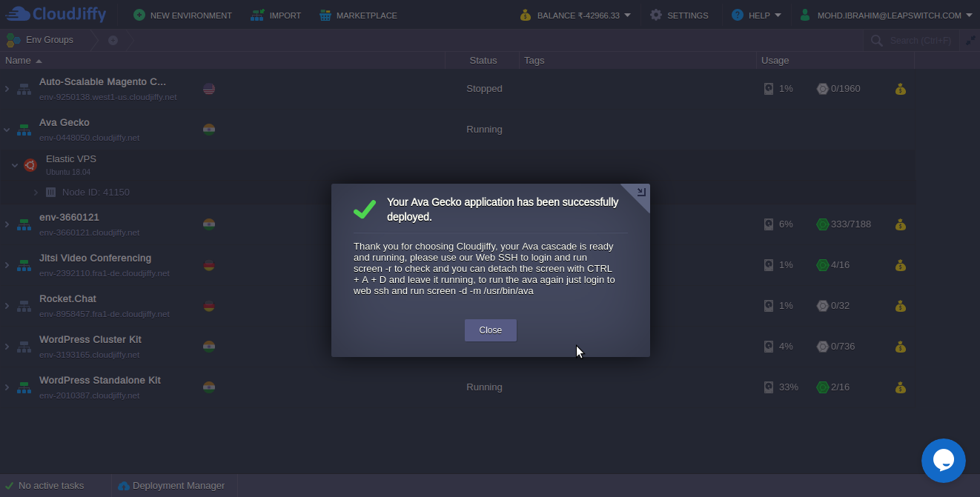The image size is (980, 497).
Task: Close the Ava Gecko deployment dialog
Action: 490,330
